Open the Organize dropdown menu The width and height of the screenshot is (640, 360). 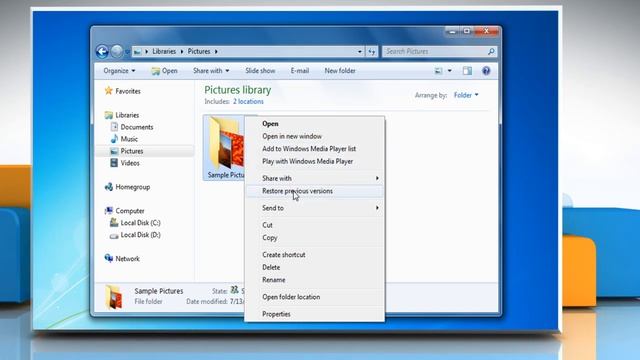pyautogui.click(x=119, y=71)
